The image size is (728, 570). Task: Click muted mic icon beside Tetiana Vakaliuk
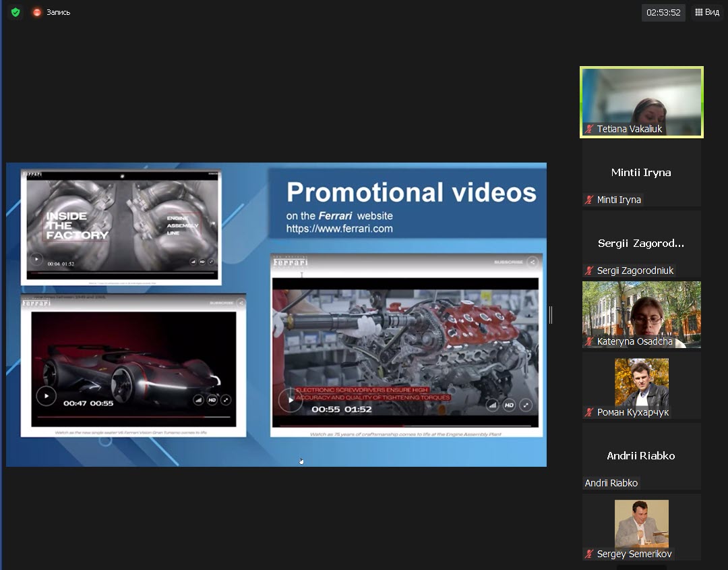coord(589,129)
